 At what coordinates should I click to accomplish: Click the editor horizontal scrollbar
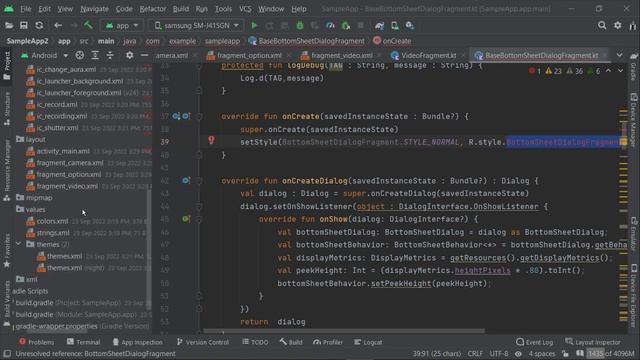pyautogui.click(x=344, y=331)
